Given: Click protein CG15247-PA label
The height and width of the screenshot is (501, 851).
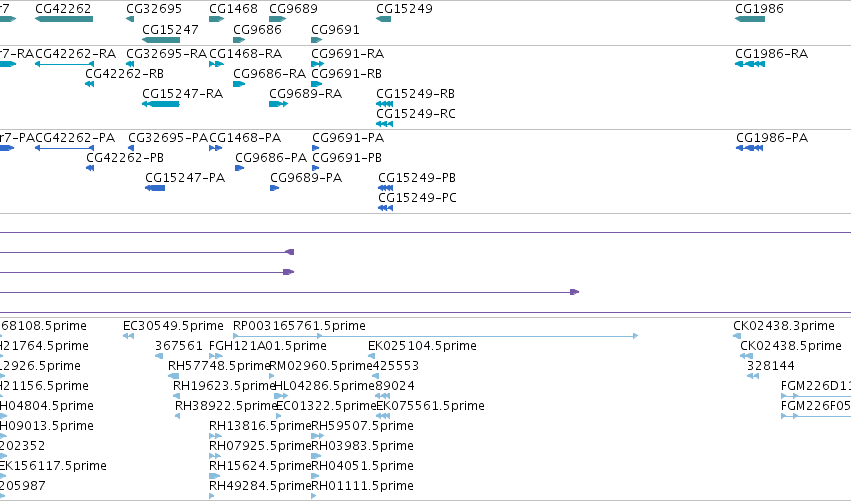Looking at the screenshot, I should [185, 178].
